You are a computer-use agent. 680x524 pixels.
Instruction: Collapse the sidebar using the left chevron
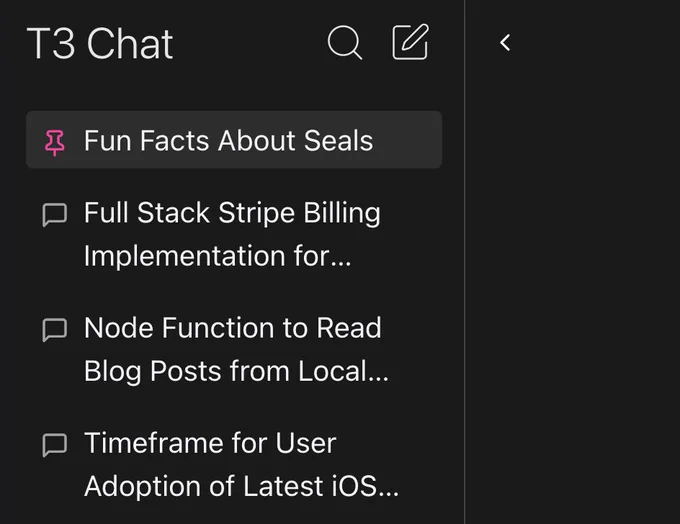coord(505,43)
